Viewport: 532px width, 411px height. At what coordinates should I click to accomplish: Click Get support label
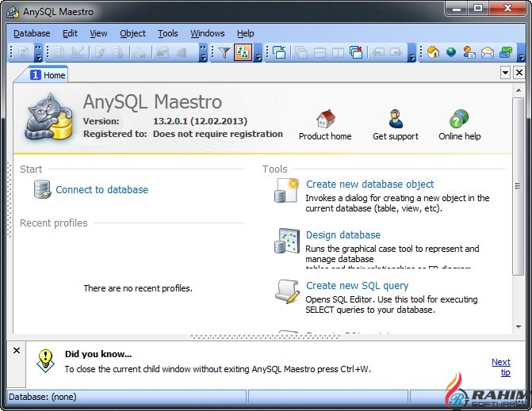tap(396, 136)
